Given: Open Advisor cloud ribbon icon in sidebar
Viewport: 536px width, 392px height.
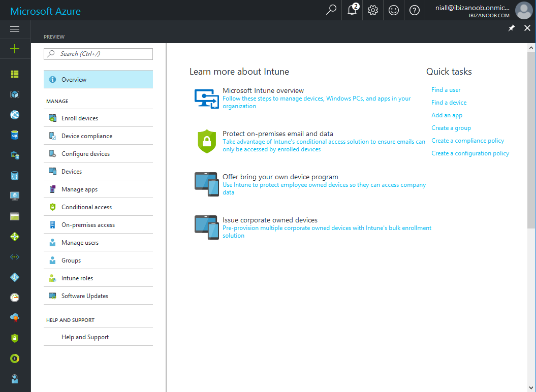Looking at the screenshot, I should point(15,318).
